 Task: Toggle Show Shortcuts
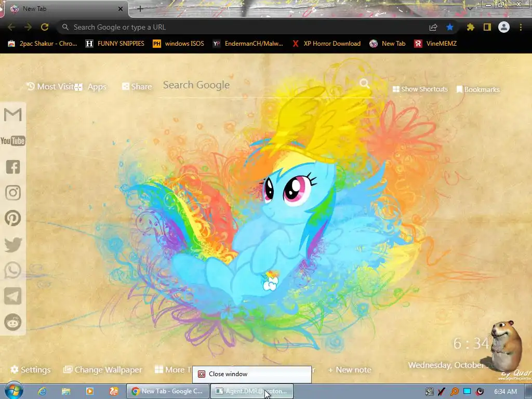[420, 89]
